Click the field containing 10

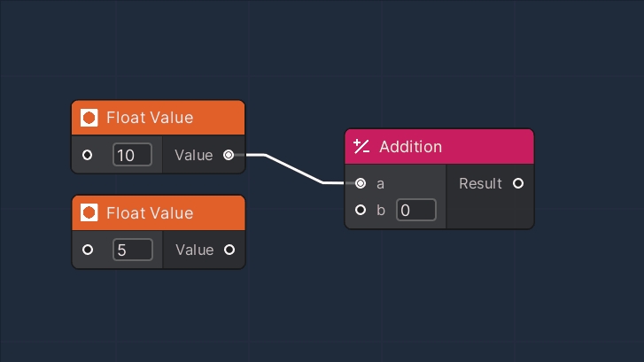[x=132, y=155]
